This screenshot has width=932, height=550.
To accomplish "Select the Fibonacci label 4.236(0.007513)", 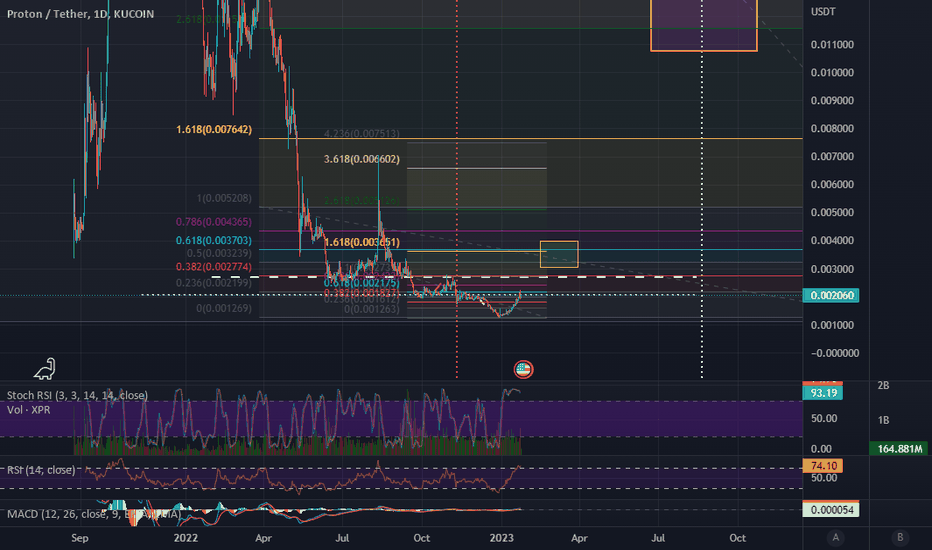I will [x=361, y=134].
